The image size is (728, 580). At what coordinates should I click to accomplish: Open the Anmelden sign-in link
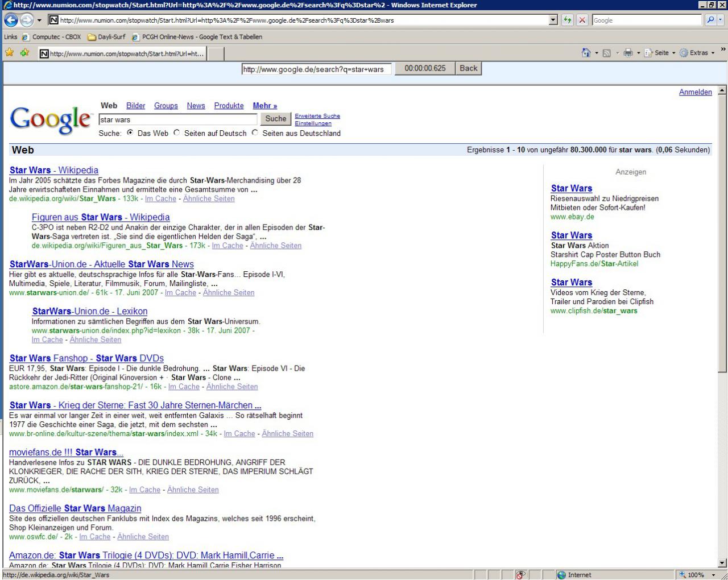(696, 92)
